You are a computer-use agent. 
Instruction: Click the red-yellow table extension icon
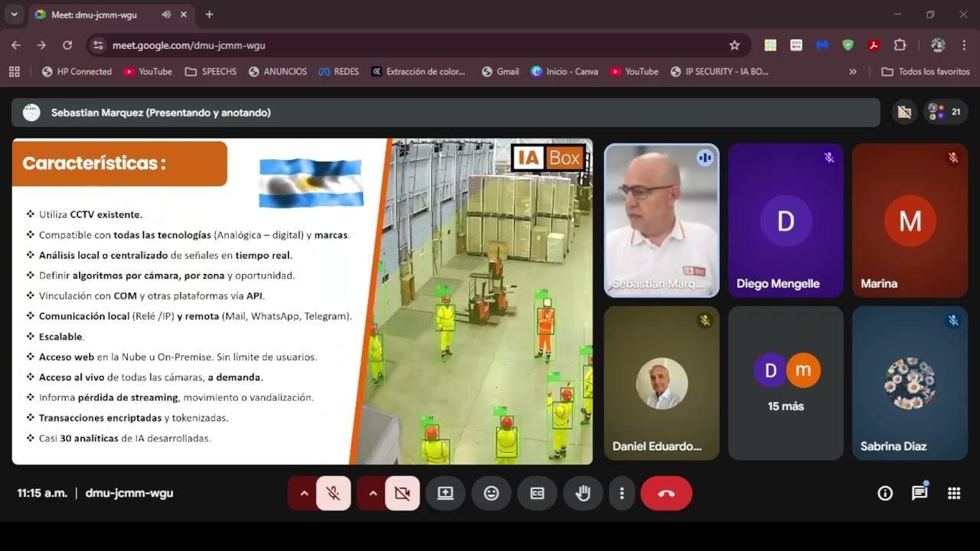tap(796, 45)
